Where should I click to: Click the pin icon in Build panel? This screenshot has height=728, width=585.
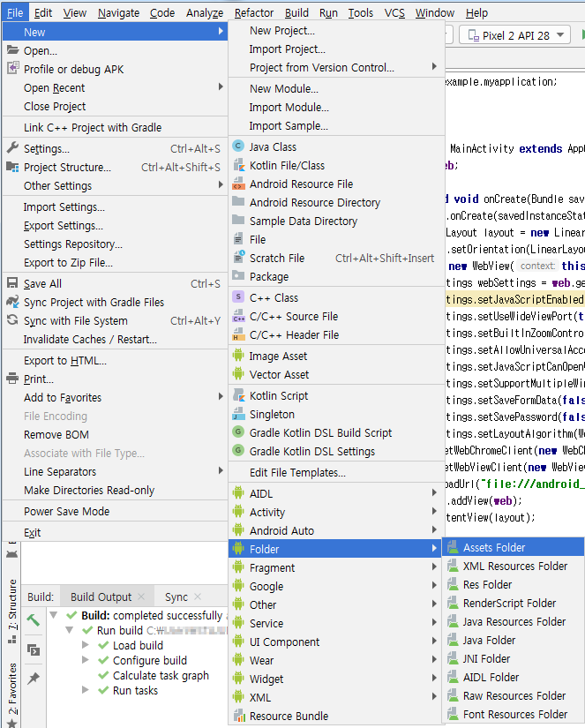click(34, 679)
